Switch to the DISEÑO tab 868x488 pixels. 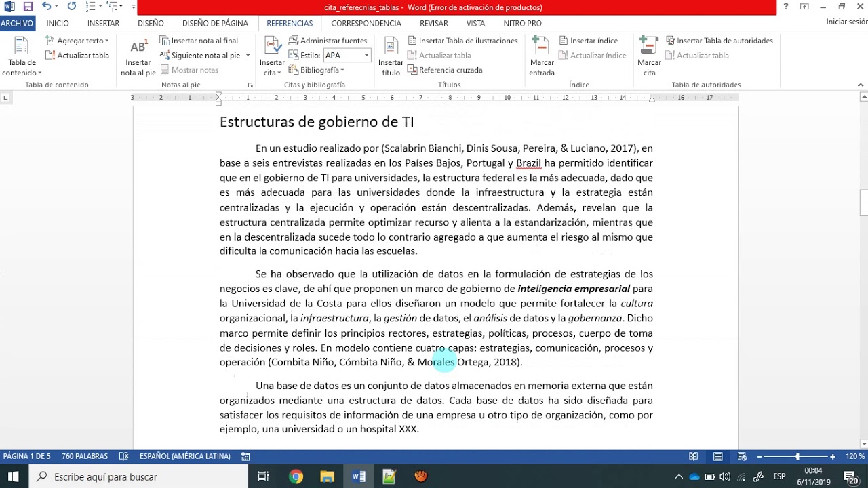151,23
